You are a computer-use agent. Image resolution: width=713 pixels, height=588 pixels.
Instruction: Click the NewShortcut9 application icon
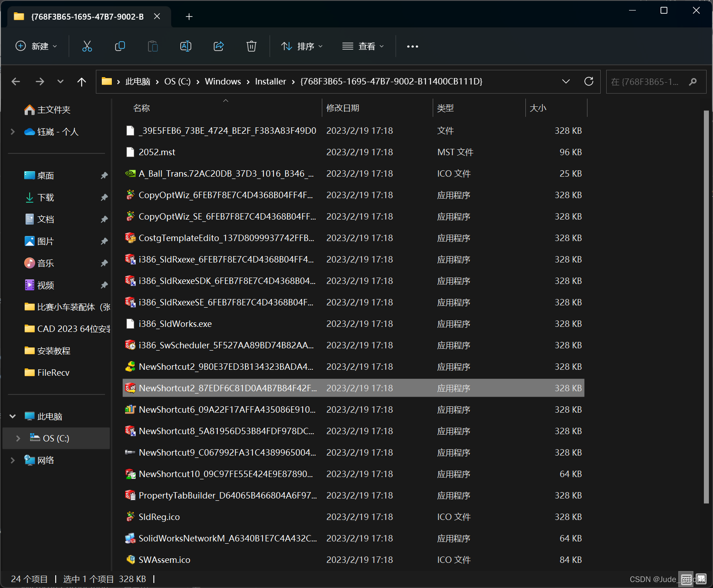[x=130, y=452]
